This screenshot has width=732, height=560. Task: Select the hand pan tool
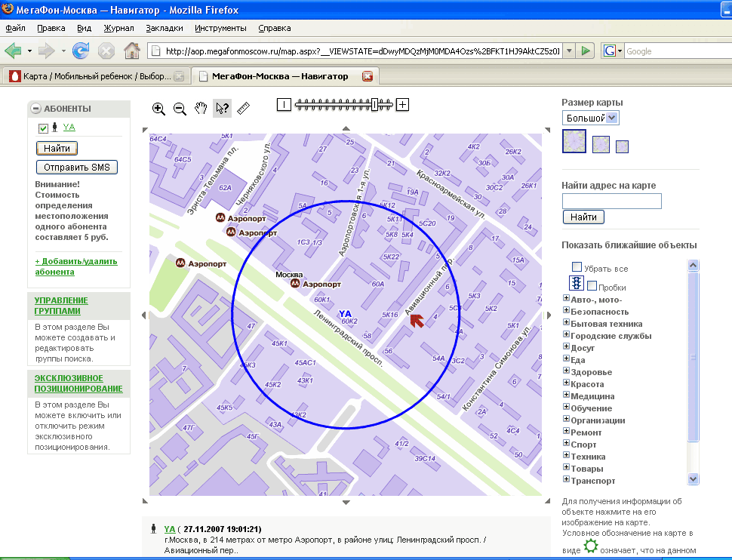[x=201, y=109]
